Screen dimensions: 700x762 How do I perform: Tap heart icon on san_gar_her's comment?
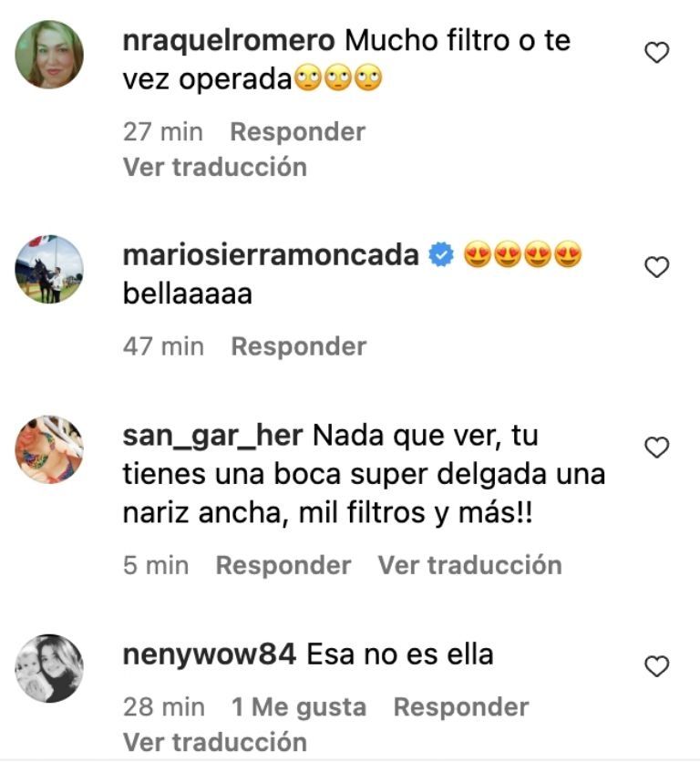[x=657, y=448]
